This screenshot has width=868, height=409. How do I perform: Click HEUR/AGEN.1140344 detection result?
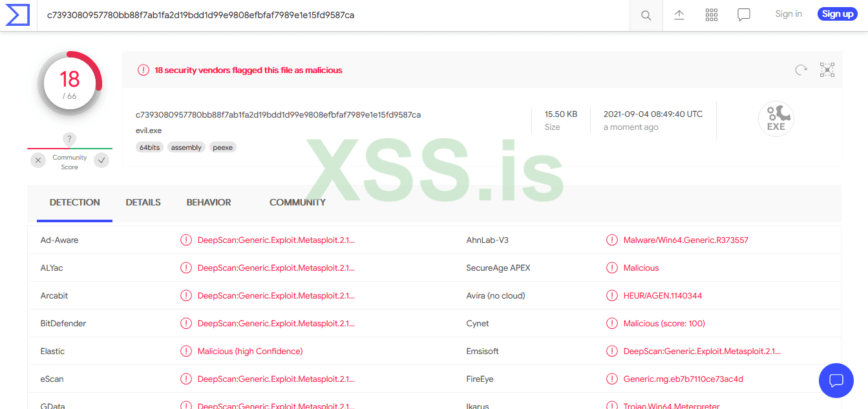(x=662, y=296)
